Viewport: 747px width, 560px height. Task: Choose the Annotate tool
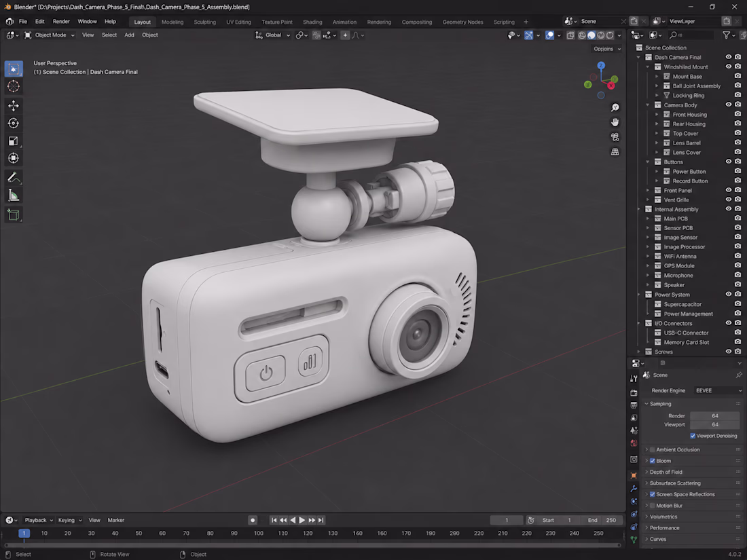click(x=14, y=178)
